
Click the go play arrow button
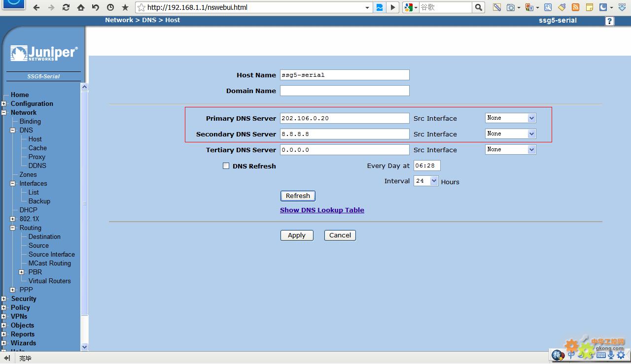[x=393, y=7]
